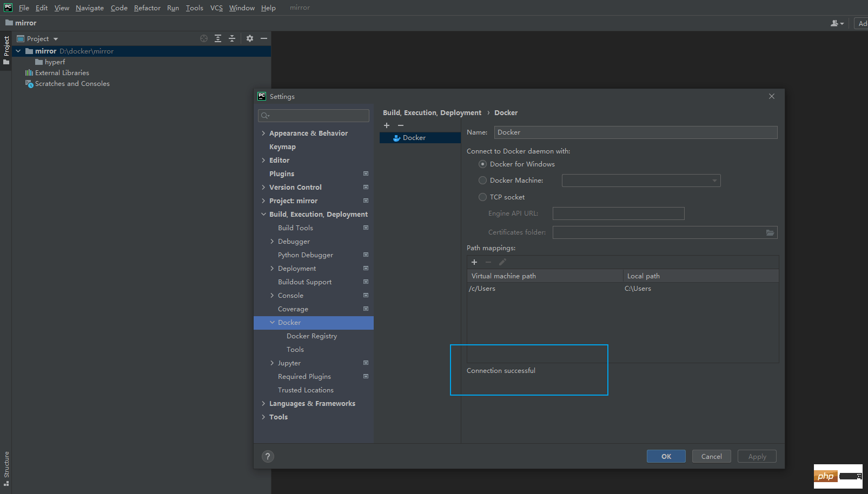Add a new Docker configuration with plus icon
The width and height of the screenshot is (868, 494).
click(x=387, y=125)
